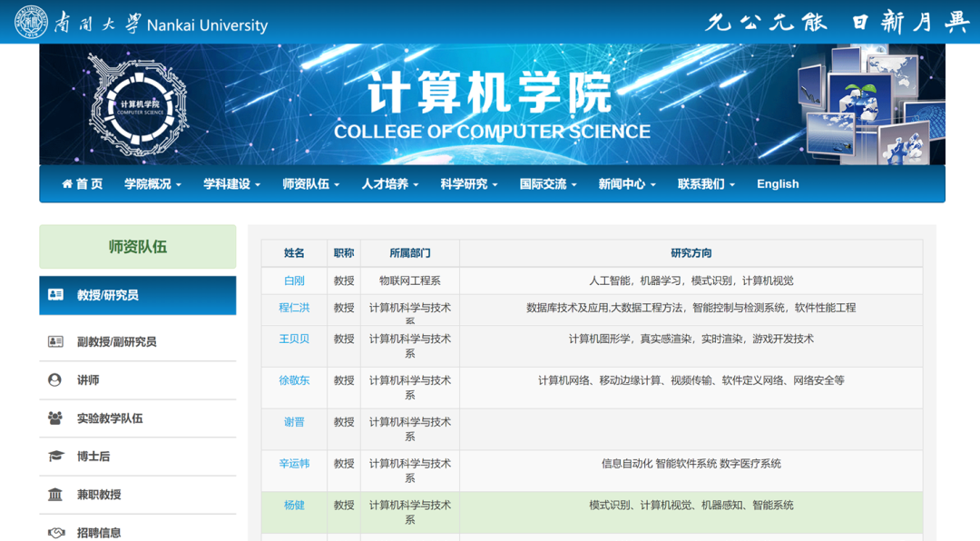Image resolution: width=980 pixels, height=541 pixels.
Task: Click the bookmark icon next to 博士后
Action: [x=55, y=457]
